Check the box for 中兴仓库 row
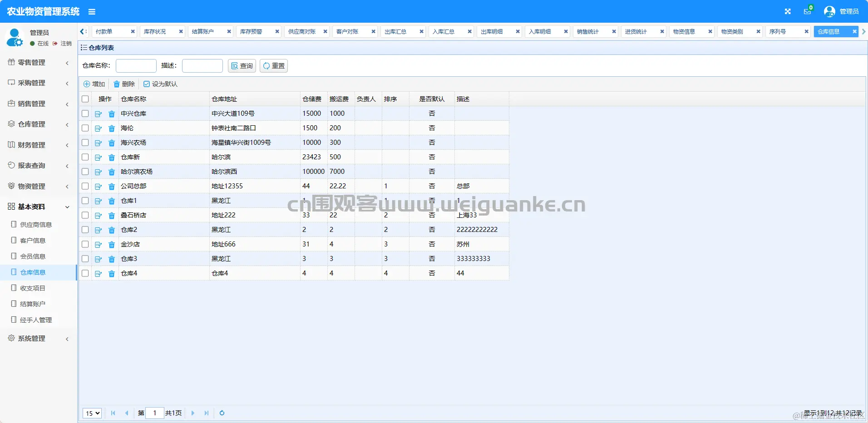This screenshot has height=423, width=868. [85, 113]
